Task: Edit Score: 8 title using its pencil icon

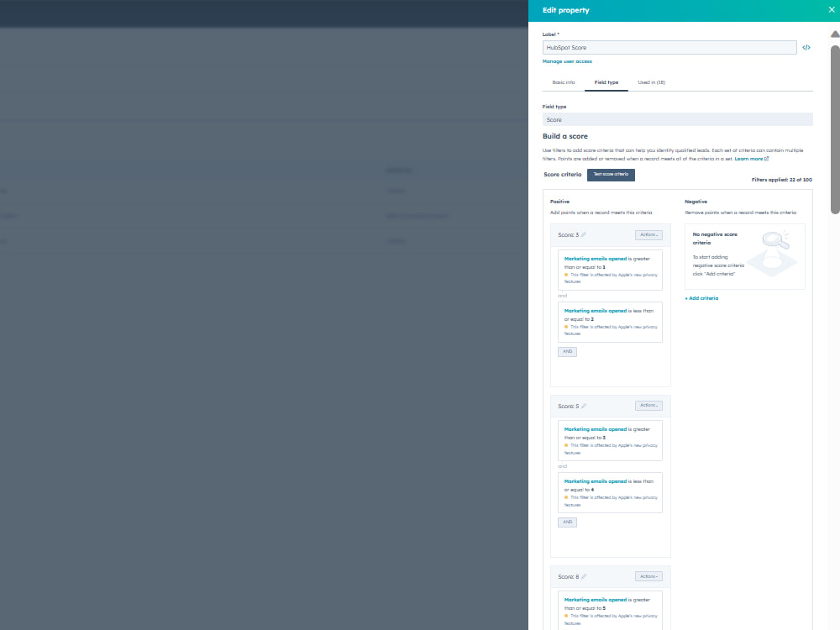Action: coord(585,576)
